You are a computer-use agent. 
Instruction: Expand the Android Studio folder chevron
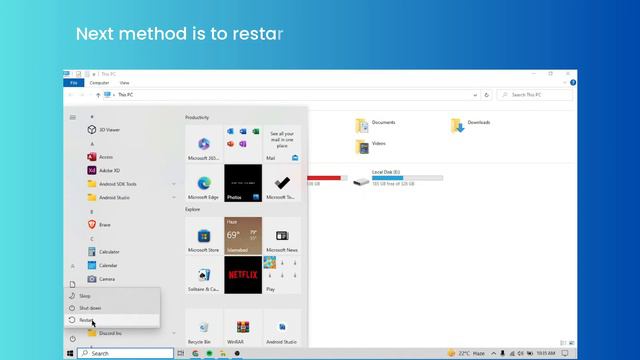(x=174, y=198)
